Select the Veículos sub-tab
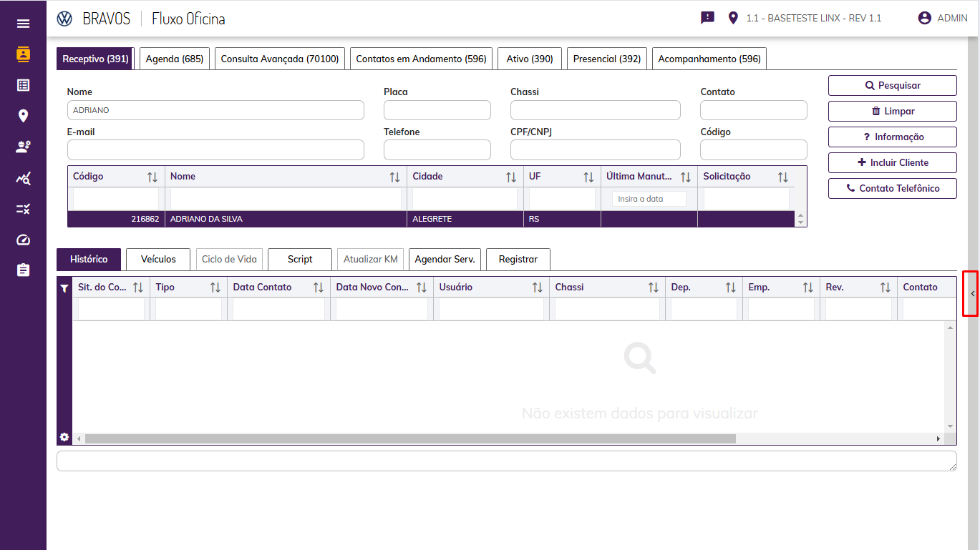Screen dimensions: 980x550 coord(158,259)
